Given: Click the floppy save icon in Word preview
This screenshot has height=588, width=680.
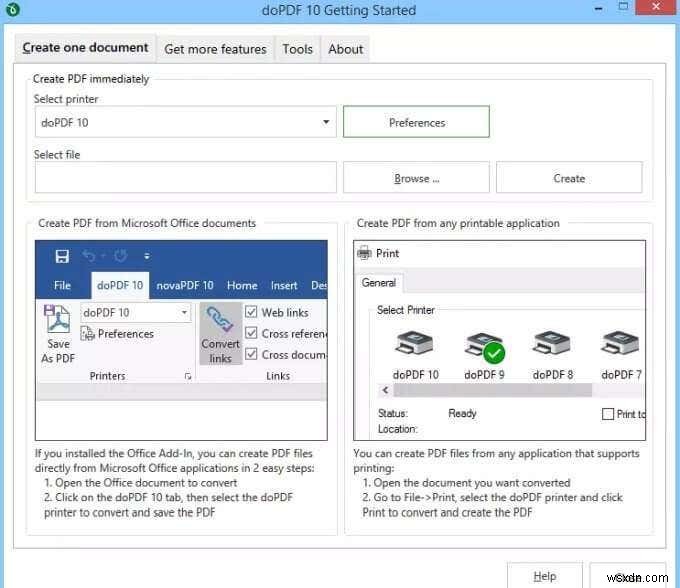Looking at the screenshot, I should [62, 256].
